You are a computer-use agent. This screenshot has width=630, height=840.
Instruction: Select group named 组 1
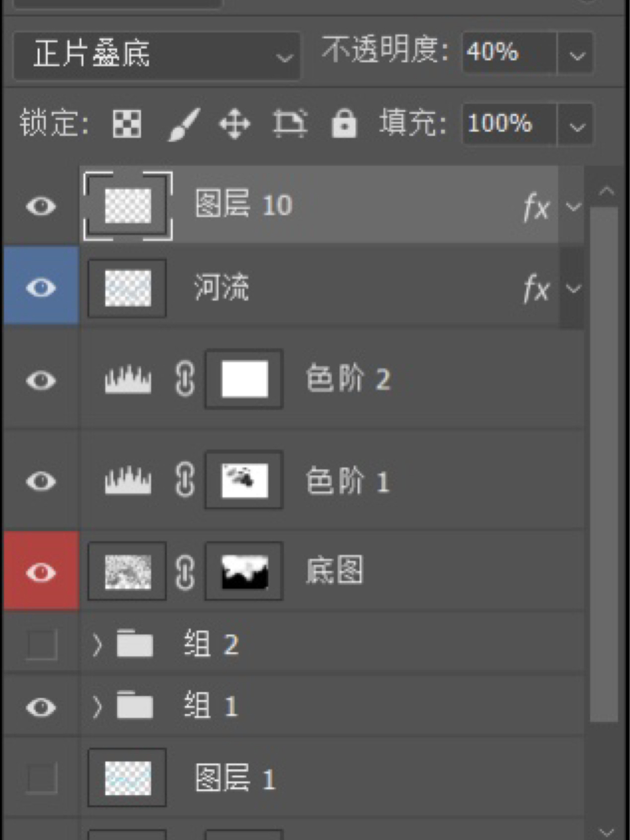click(212, 706)
